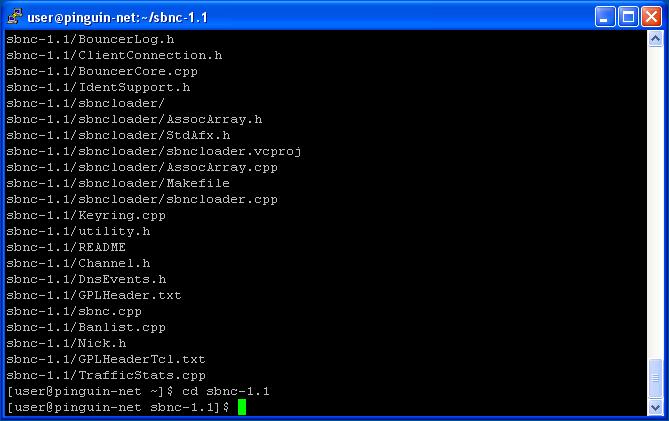669x421 pixels.
Task: Click the cd sbnc-1.1 command text
Action: pyautogui.click(x=226, y=391)
